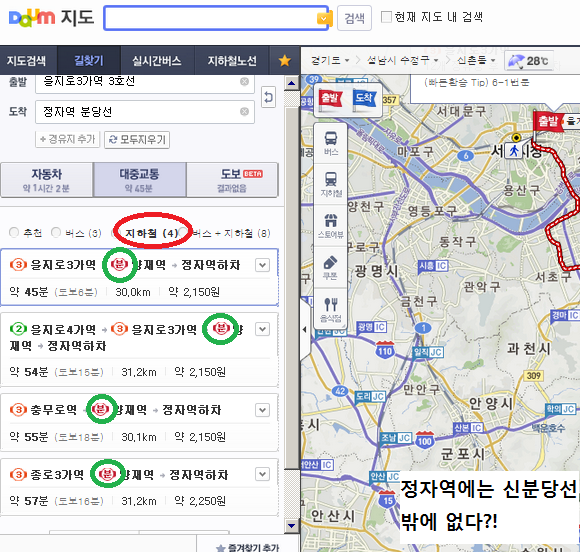Click the line 3 icon before 충무로역
The width and height of the screenshot is (580, 552).
(18, 410)
